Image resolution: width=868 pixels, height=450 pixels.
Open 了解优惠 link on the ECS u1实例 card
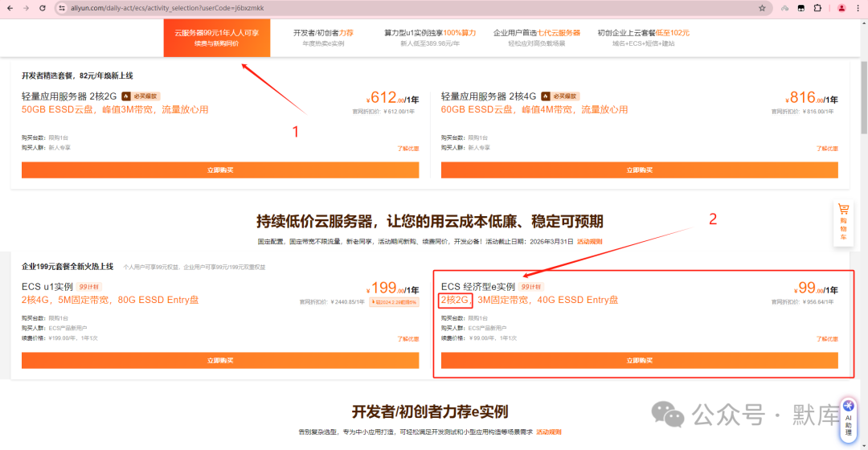point(408,339)
